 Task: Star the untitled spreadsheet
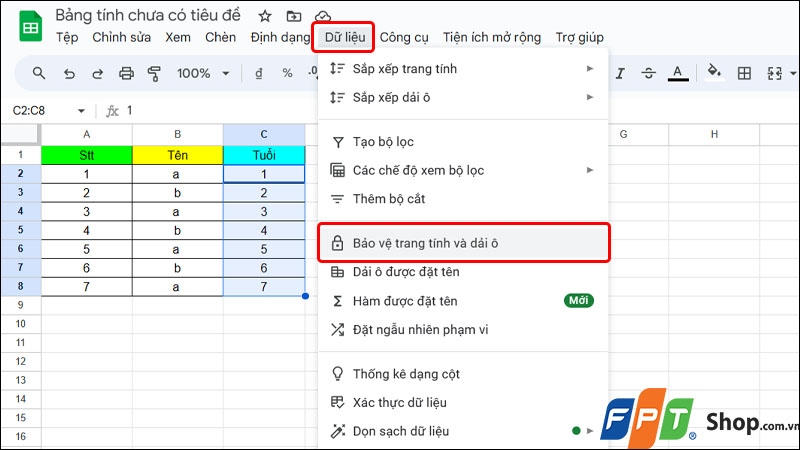click(x=264, y=16)
